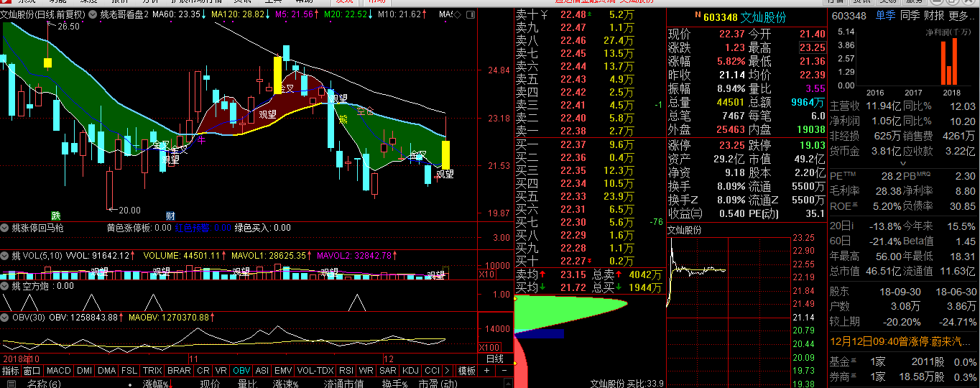980x388 pixels.
Task: Switch to the VR indicator tab
Action: pos(221,371)
